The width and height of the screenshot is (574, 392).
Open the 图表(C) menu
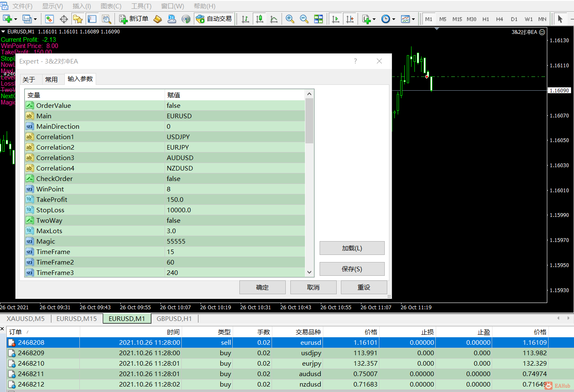point(111,6)
